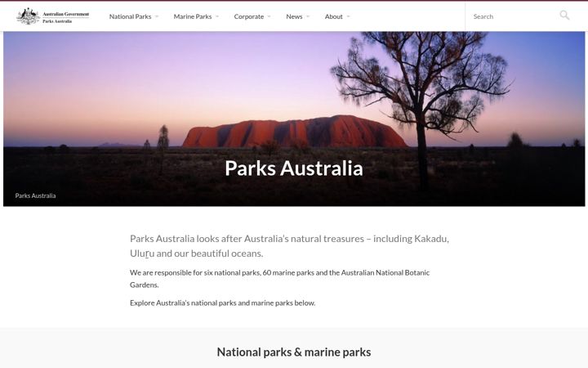Click the intro paragraph about natural treasures
Screen dimensions: 588x368
(289, 246)
